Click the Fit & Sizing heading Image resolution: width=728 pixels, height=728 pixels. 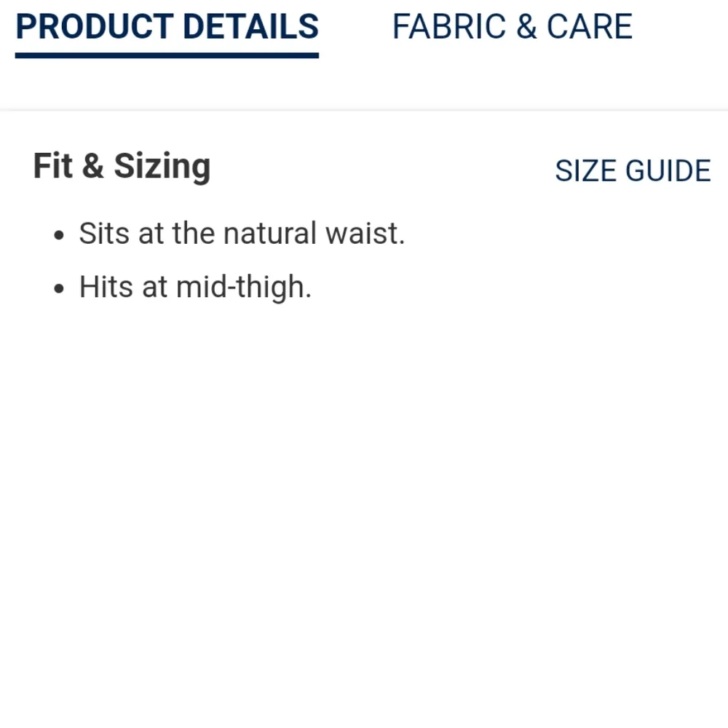(122, 166)
